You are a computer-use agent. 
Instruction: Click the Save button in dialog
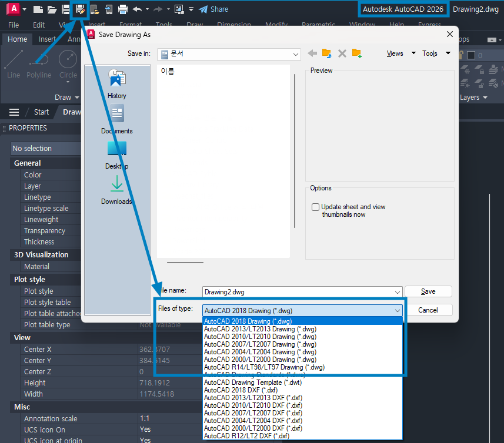click(428, 291)
